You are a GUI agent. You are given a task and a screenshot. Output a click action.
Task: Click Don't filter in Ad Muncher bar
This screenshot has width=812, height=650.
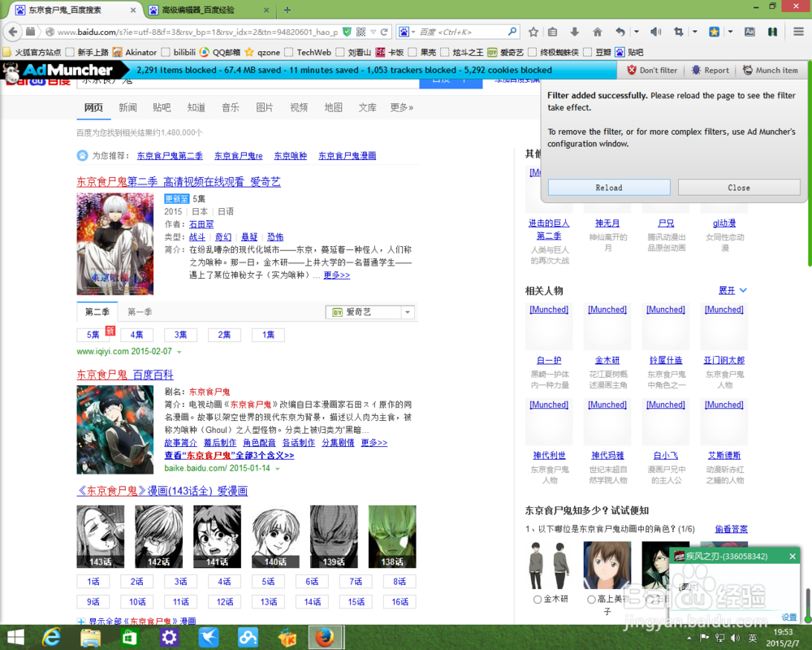[652, 71]
